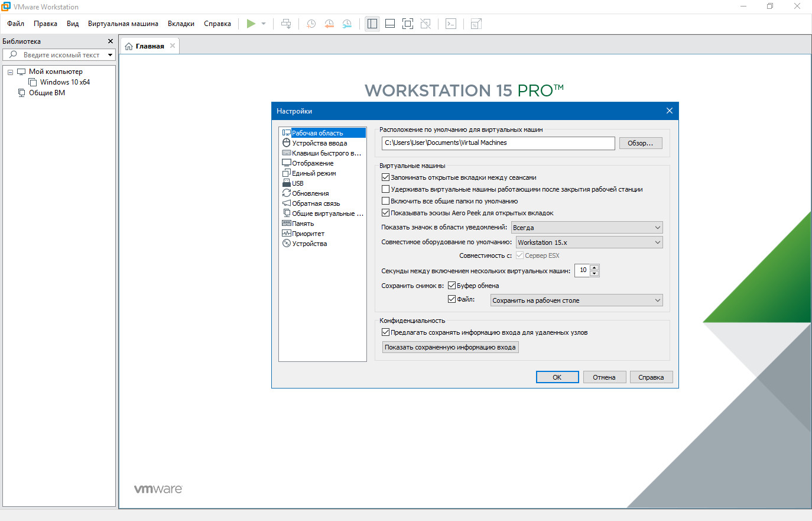812x521 pixels.
Task: Click the green Power On play button
Action: [x=251, y=24]
